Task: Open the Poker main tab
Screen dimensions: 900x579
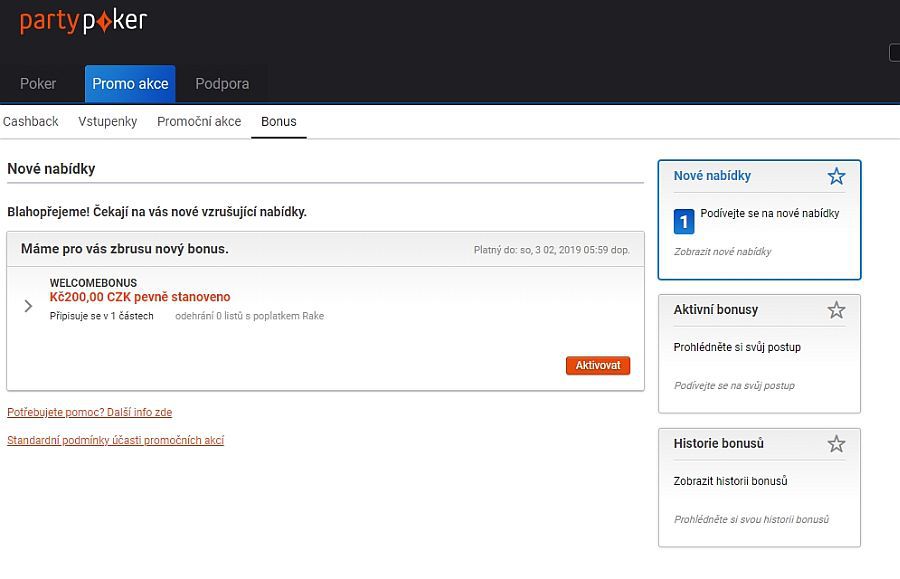Action: click(38, 84)
